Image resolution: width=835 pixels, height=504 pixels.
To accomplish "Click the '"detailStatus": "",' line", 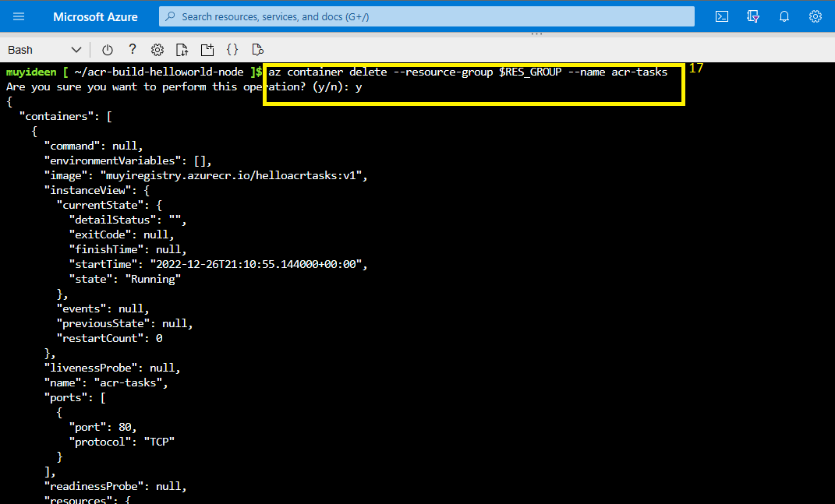I will click(128, 220).
